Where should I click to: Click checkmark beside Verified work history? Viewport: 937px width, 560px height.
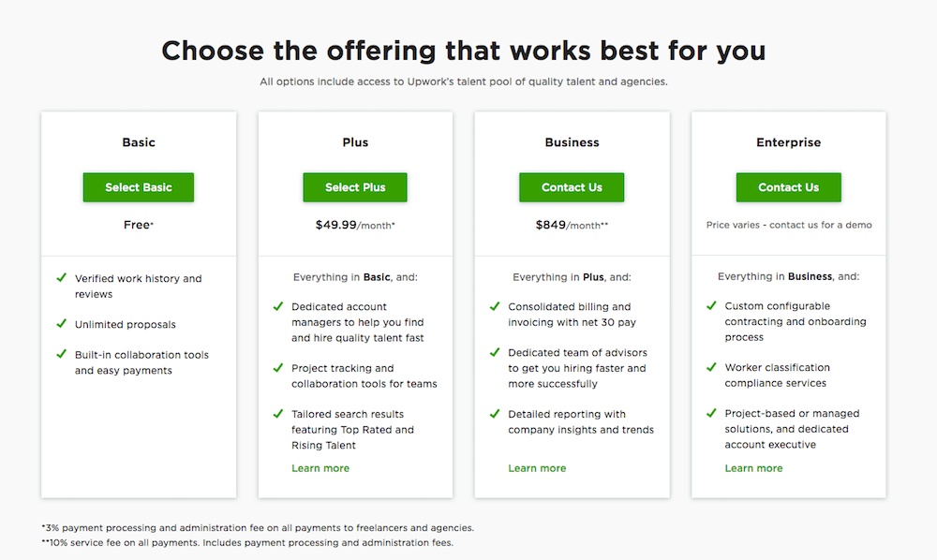(61, 278)
